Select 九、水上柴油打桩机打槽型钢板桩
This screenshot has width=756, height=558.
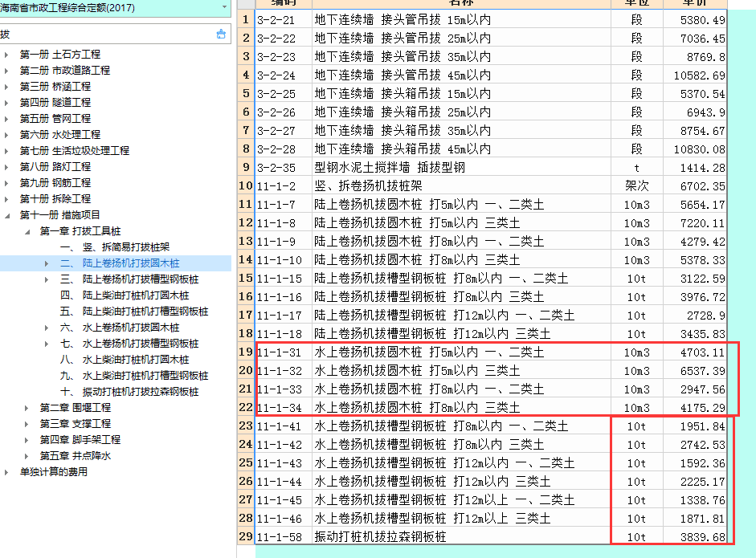click(x=134, y=376)
